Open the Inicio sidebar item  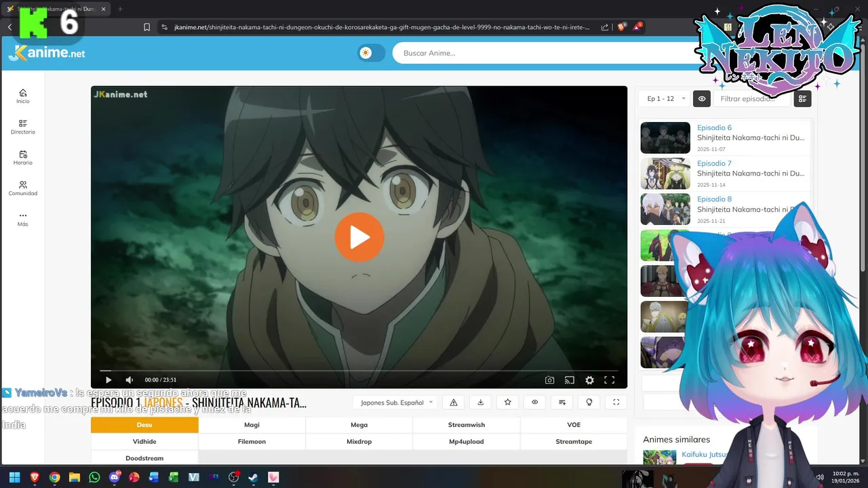(23, 96)
